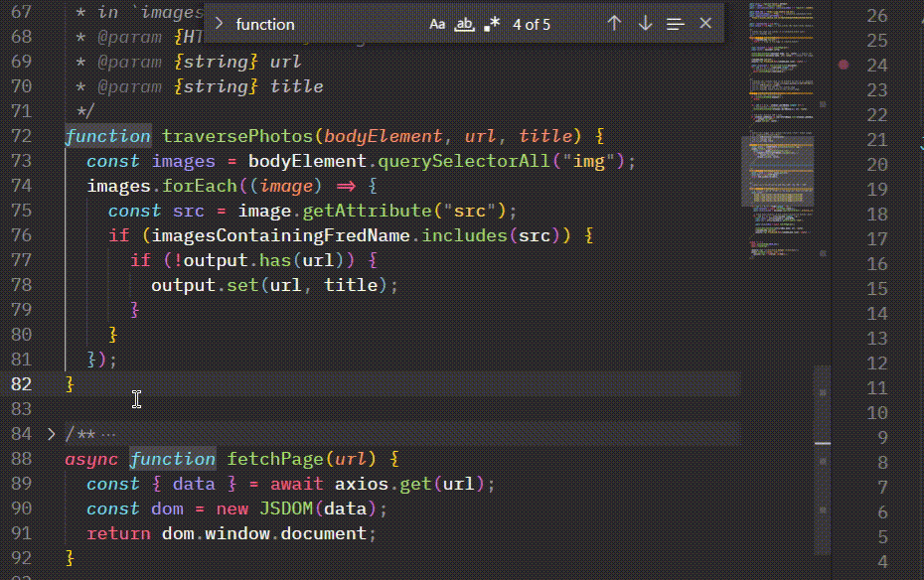Image resolution: width=924 pixels, height=580 pixels.
Task: Click line number 82 in gutter
Action: [x=21, y=384]
